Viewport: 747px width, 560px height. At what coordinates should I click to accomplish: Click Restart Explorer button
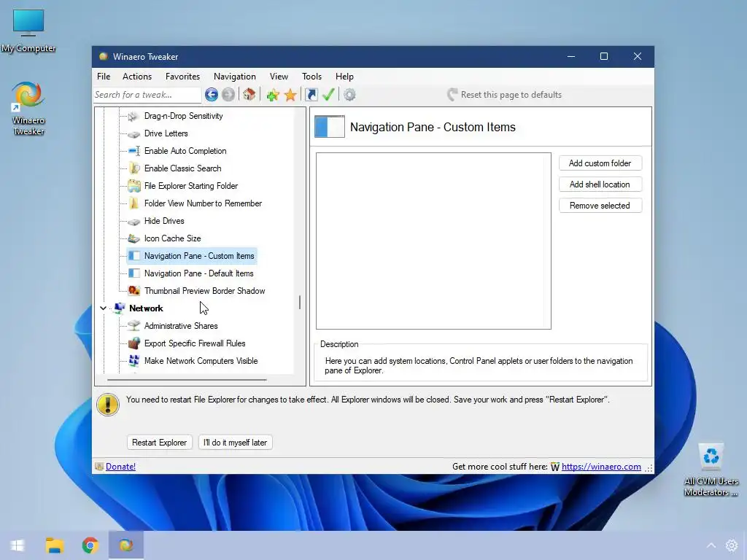[x=160, y=443]
